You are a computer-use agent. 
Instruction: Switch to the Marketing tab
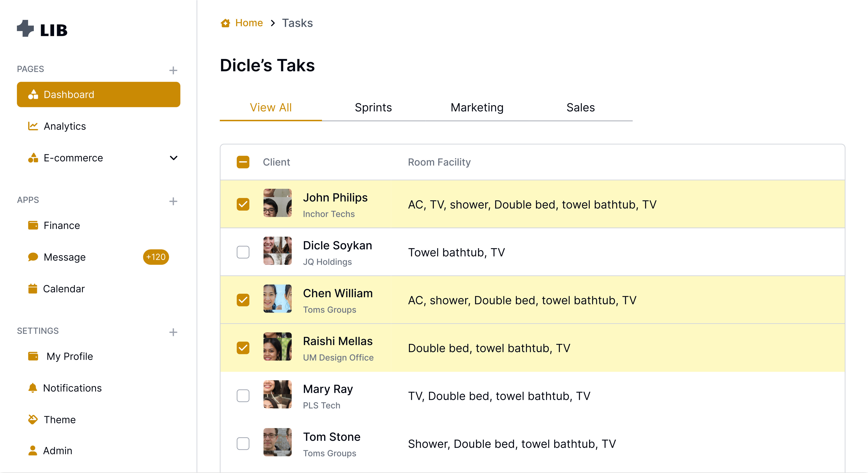(477, 107)
